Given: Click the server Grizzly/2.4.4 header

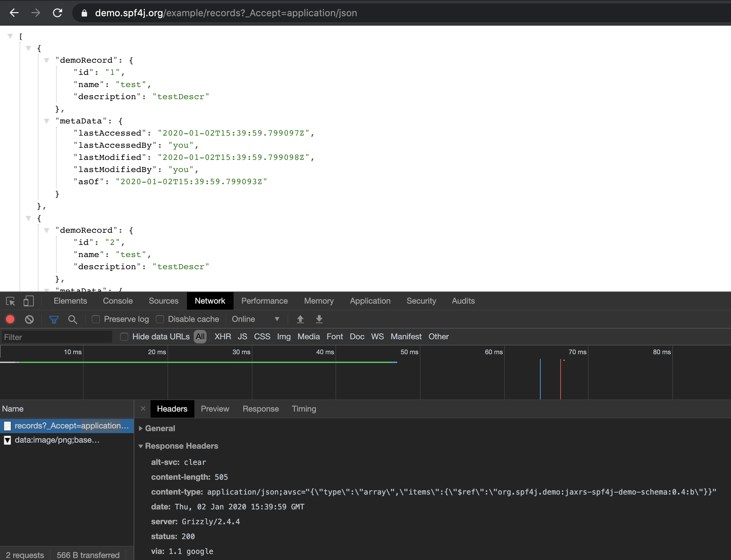Looking at the screenshot, I should click(x=195, y=522).
